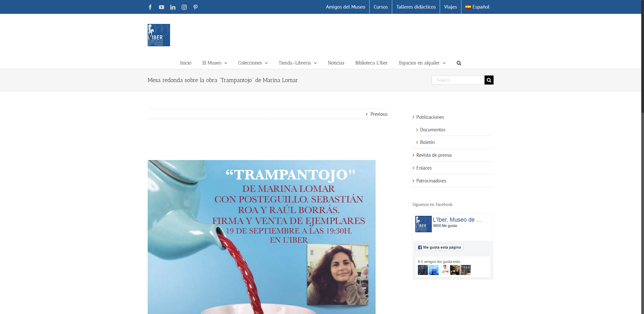Click Me gusta esta página button
The image size is (644, 314).
pyautogui.click(x=439, y=247)
